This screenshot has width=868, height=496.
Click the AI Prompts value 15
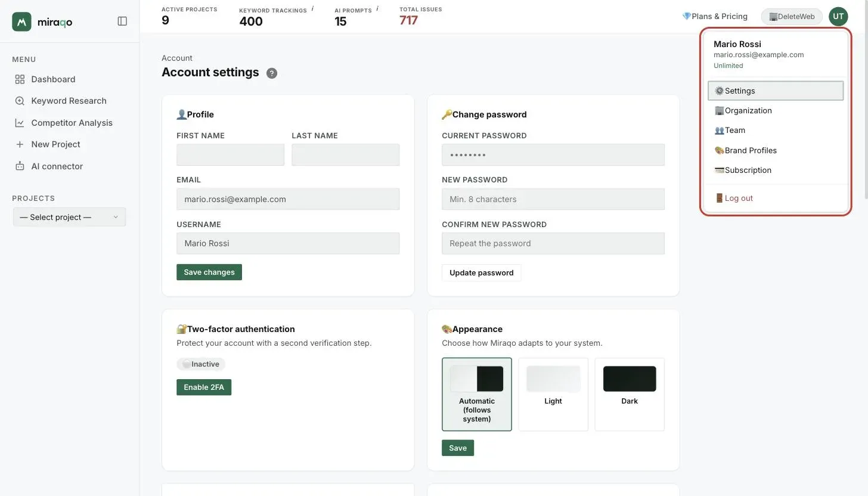coord(341,21)
